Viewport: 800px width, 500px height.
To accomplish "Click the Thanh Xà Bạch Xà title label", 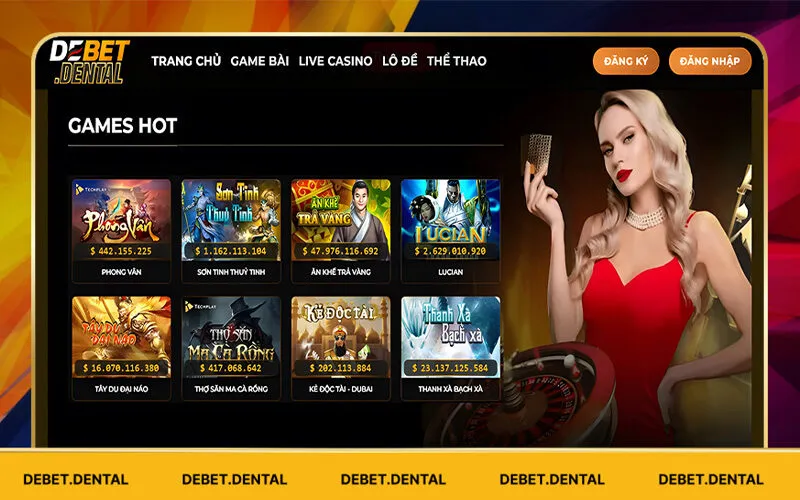I will coord(451,389).
